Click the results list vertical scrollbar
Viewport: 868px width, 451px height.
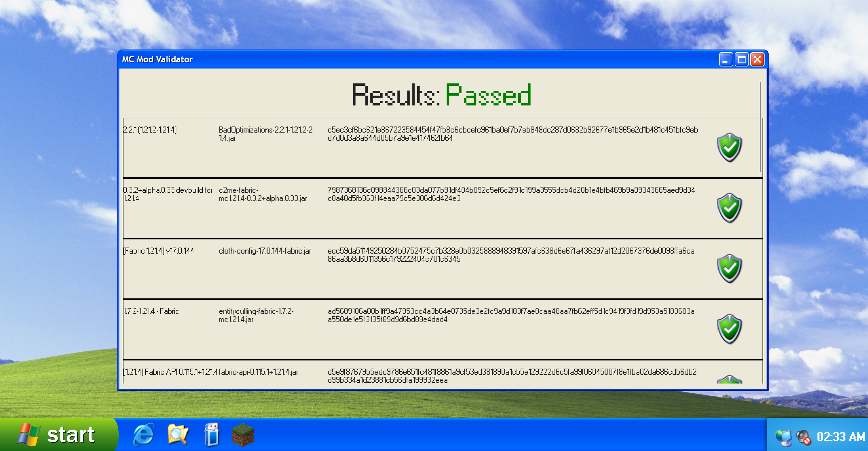pyautogui.click(x=760, y=127)
